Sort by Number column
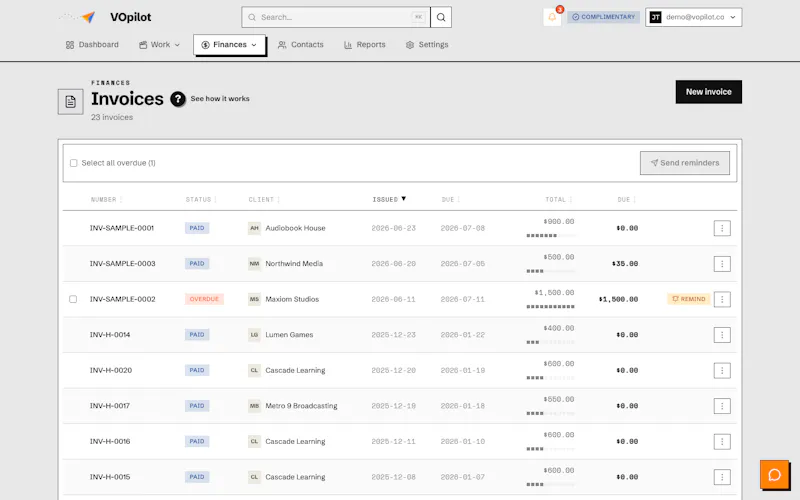800x500 pixels. [x=106, y=199]
